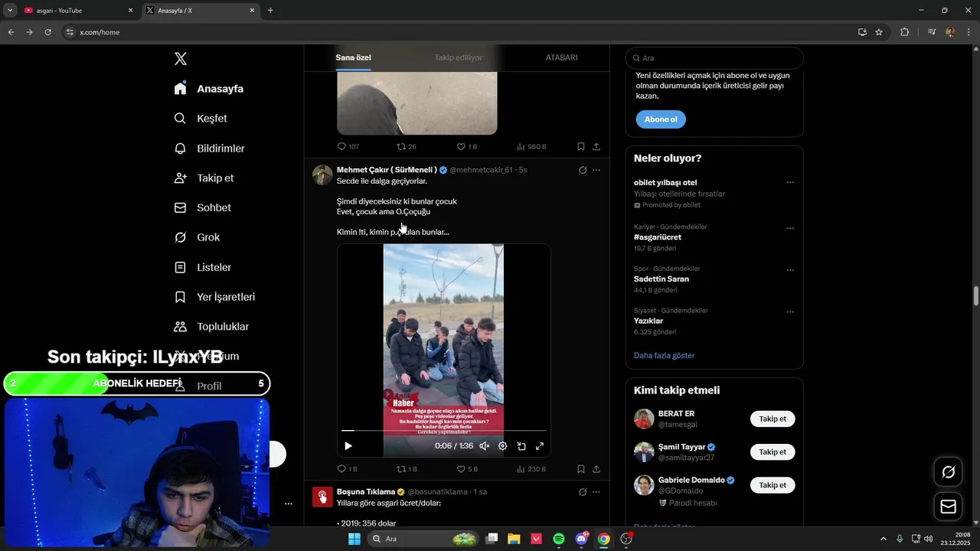
Task: View analytics showing 230 B views
Action: (x=531, y=469)
